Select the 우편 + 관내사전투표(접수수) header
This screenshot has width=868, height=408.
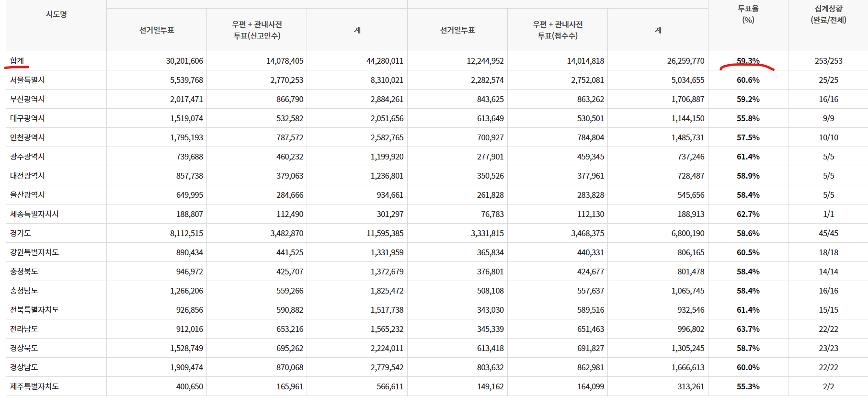pyautogui.click(x=558, y=30)
